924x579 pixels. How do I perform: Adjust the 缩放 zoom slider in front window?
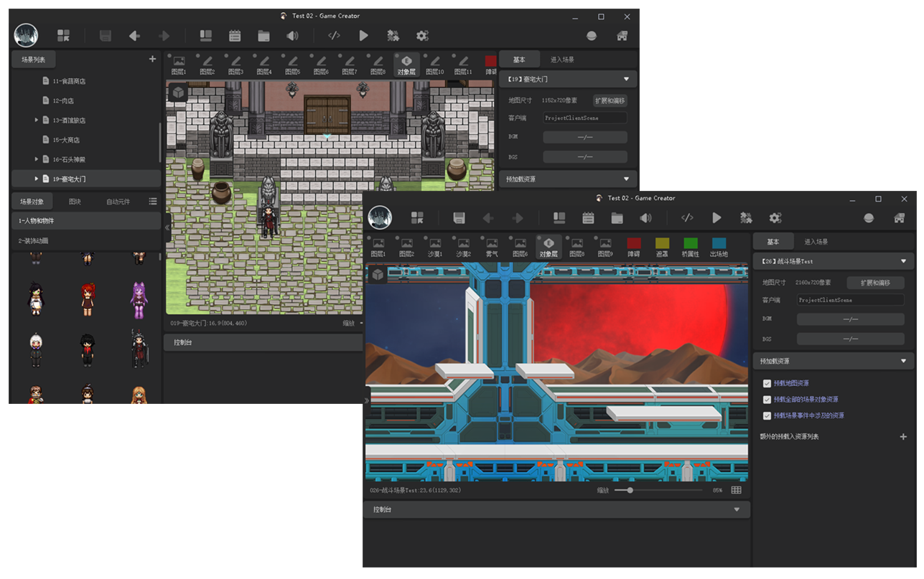(x=658, y=490)
